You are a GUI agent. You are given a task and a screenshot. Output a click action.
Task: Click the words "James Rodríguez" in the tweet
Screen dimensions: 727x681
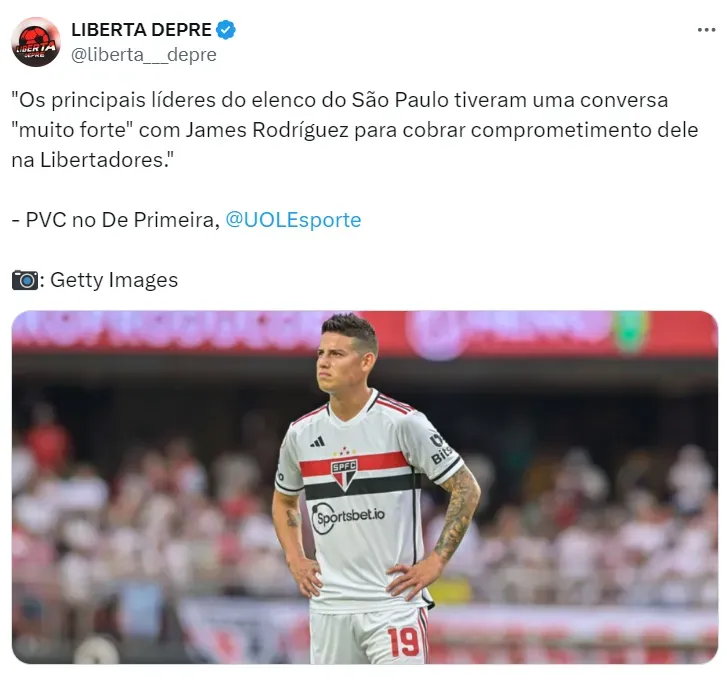[x=267, y=130]
